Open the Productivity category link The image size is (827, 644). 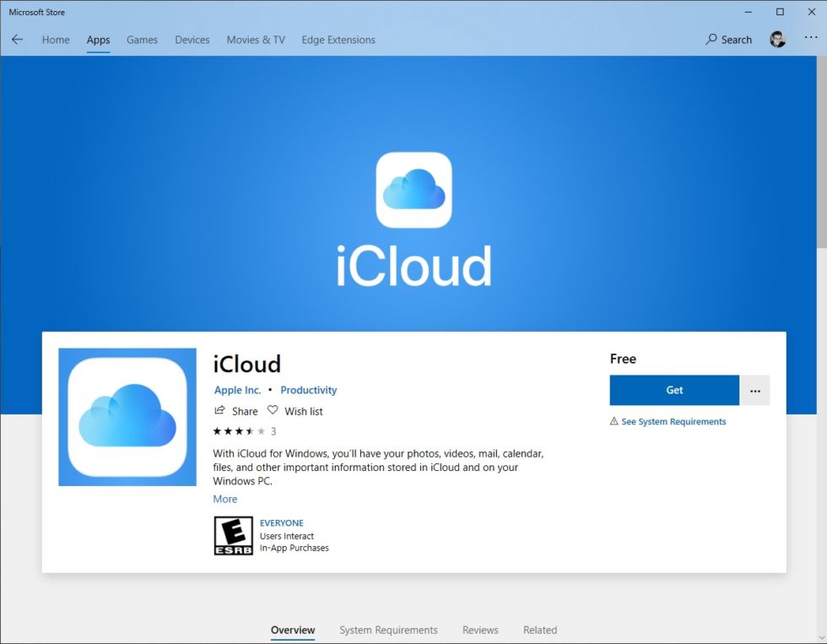click(x=308, y=390)
